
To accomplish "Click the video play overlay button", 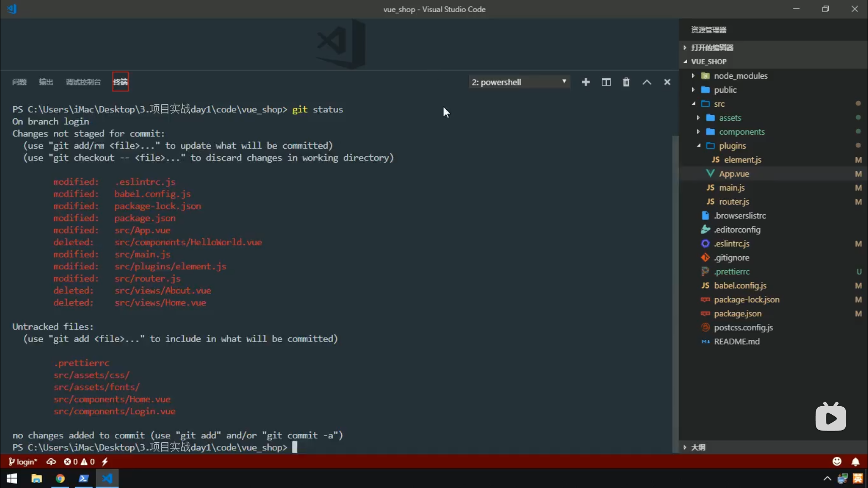I will [x=831, y=417].
